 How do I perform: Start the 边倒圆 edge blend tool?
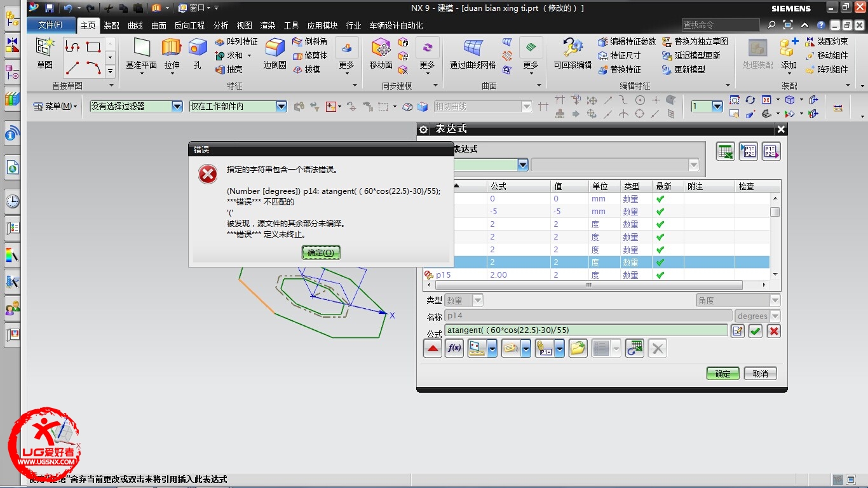click(x=275, y=53)
